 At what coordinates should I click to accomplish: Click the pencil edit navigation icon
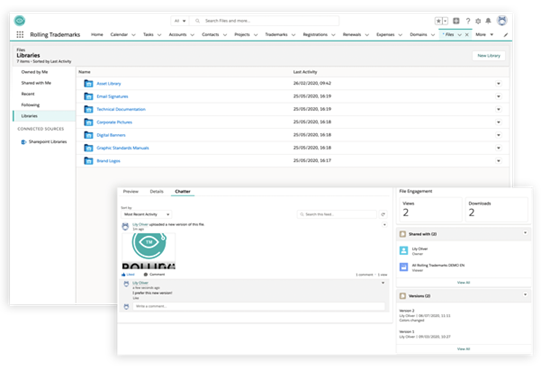click(x=505, y=35)
